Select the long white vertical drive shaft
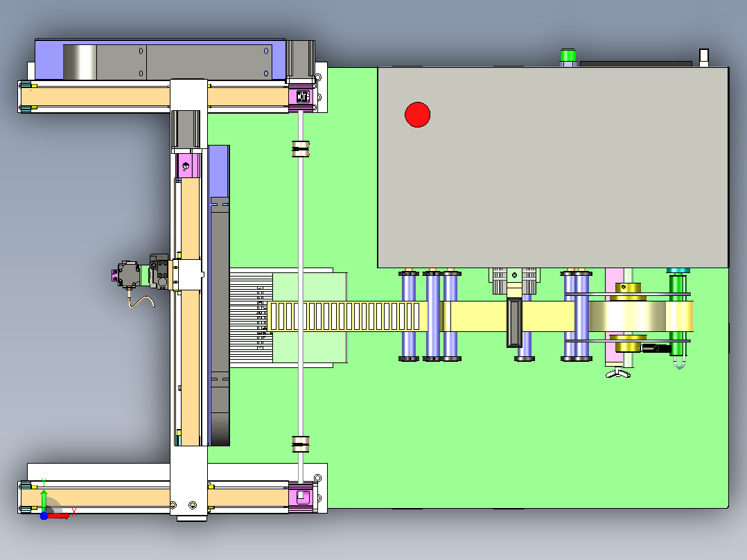Screen dimensions: 747x560 pyautogui.click(x=301, y=298)
